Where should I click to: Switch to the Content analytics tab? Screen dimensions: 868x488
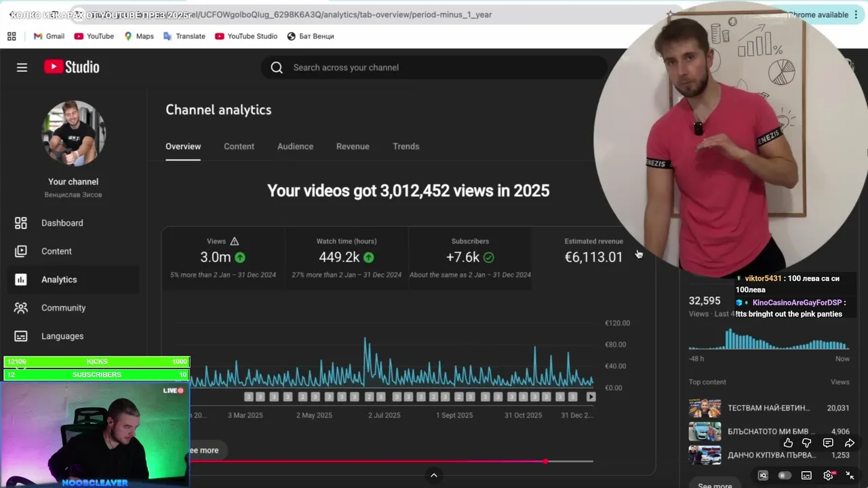click(239, 146)
